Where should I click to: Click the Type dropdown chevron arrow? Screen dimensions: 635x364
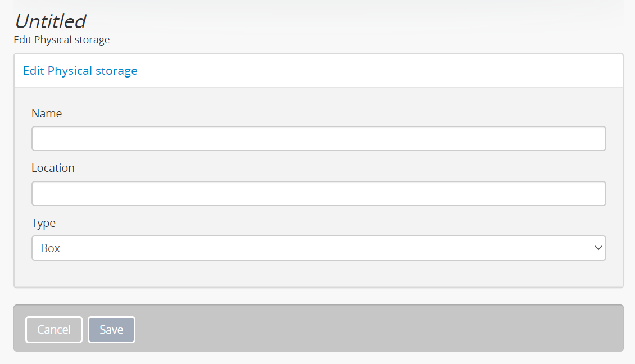pyautogui.click(x=598, y=248)
